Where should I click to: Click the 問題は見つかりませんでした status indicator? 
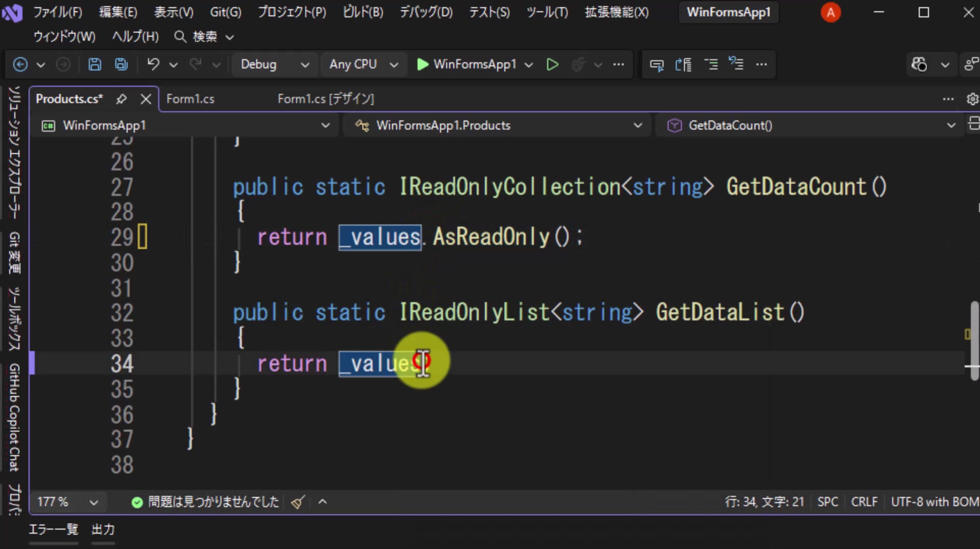tap(205, 502)
